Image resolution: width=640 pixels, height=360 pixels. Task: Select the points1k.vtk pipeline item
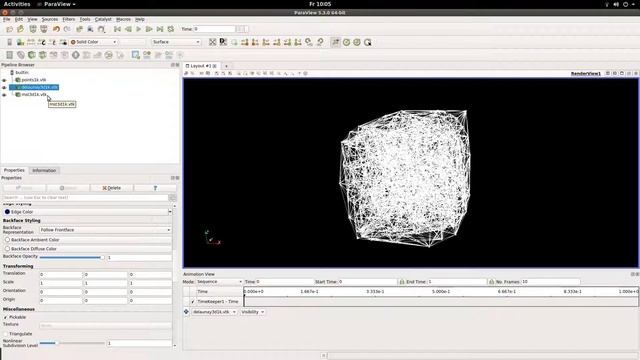pyautogui.click(x=34, y=80)
